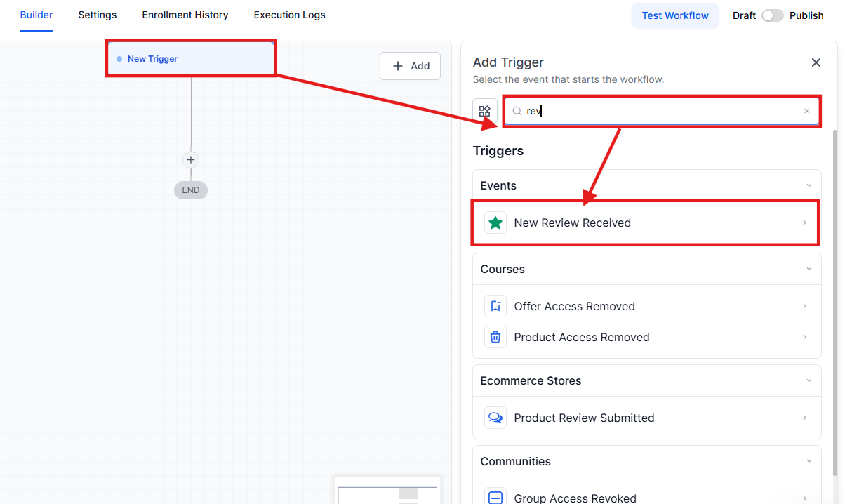Click the Product Review Submitted chat icon
Screen dimensions: 845x504
tap(495, 418)
